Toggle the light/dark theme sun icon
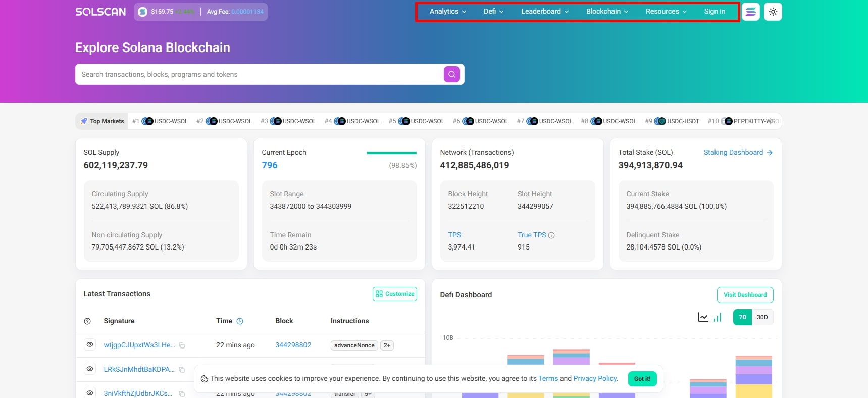The height and width of the screenshot is (398, 868). [x=773, y=12]
